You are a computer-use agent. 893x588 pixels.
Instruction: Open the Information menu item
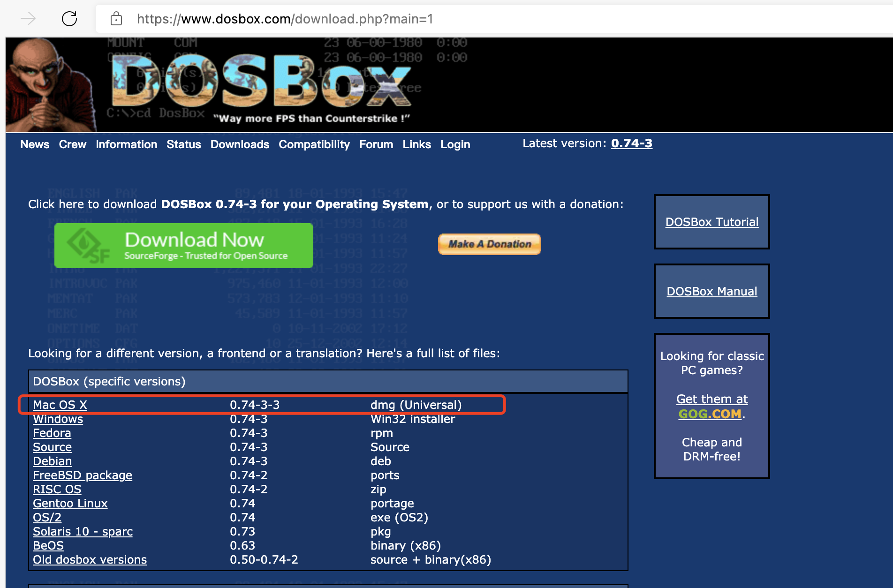coord(127,144)
